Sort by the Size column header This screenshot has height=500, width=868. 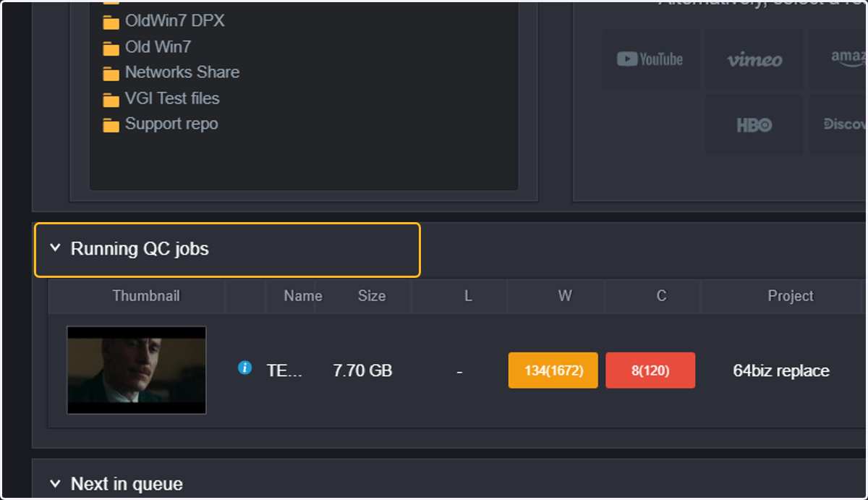(372, 296)
